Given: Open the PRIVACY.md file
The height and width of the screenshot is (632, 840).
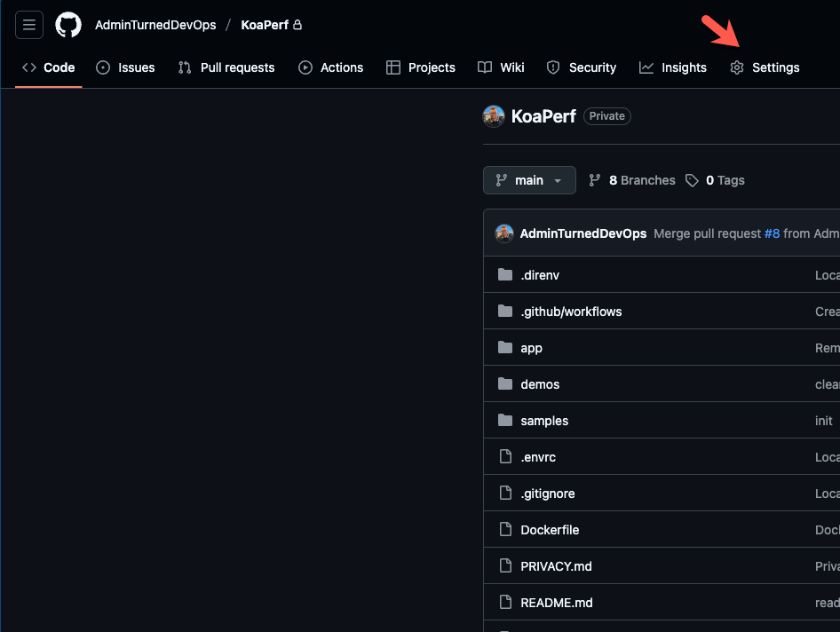Looking at the screenshot, I should point(556,566).
